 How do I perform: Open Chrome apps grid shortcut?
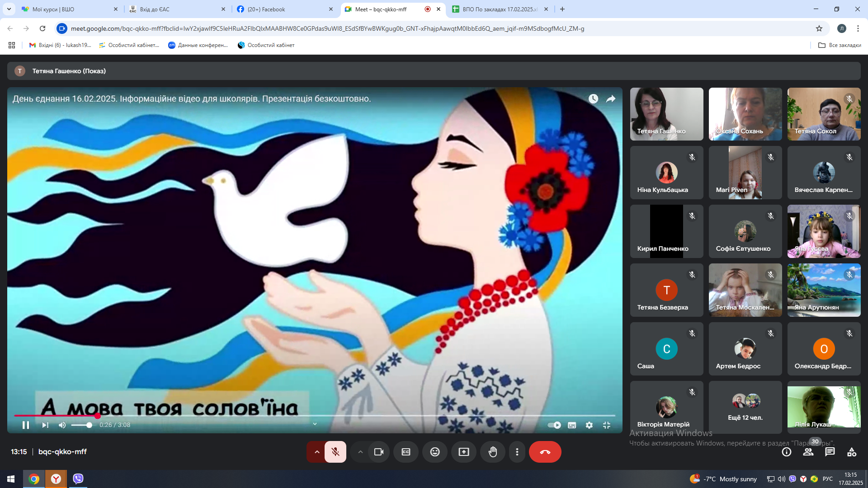coord(12,45)
